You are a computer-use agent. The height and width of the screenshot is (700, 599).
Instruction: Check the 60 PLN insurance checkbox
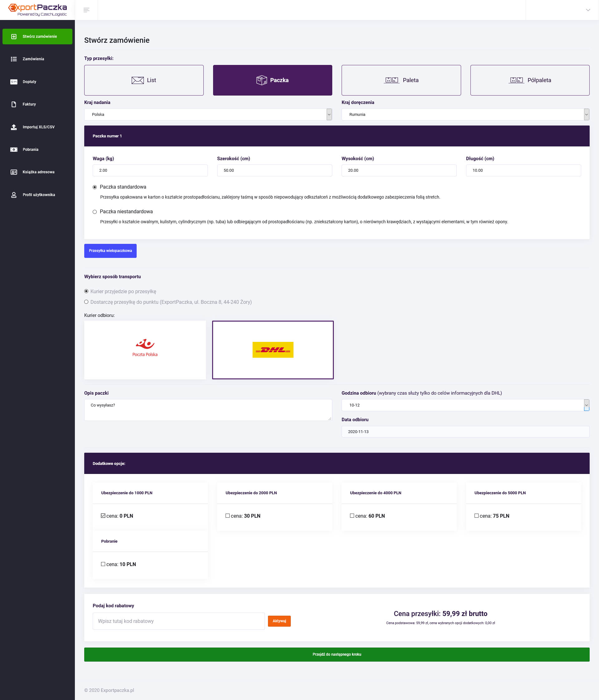352,516
